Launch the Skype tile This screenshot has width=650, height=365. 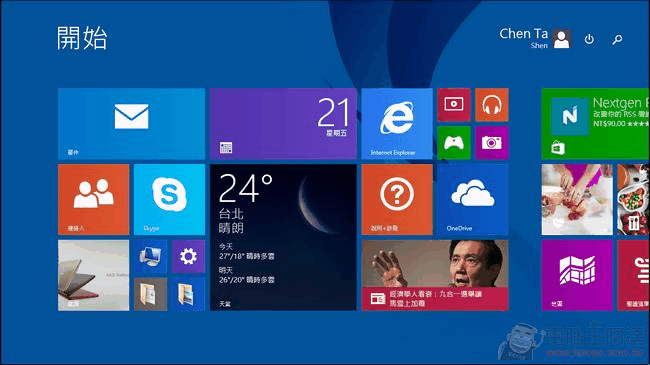click(170, 200)
